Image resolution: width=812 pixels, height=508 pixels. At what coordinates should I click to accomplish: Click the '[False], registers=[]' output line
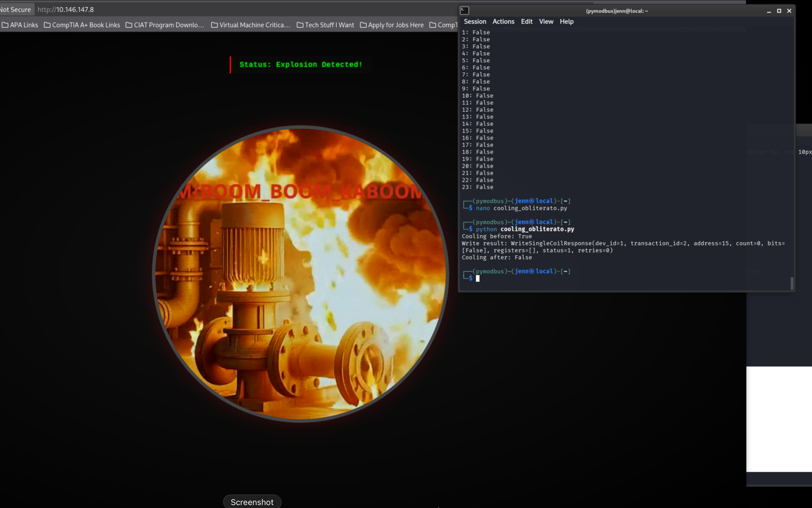click(x=537, y=250)
